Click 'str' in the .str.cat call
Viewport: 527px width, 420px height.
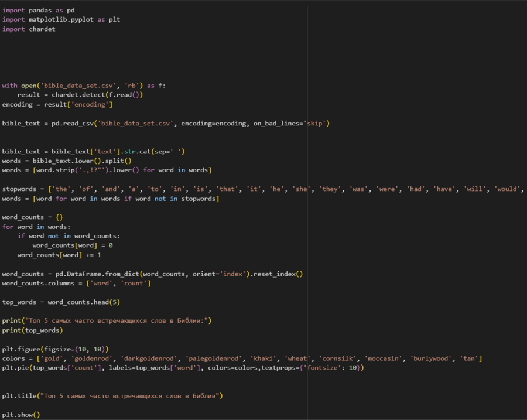130,152
